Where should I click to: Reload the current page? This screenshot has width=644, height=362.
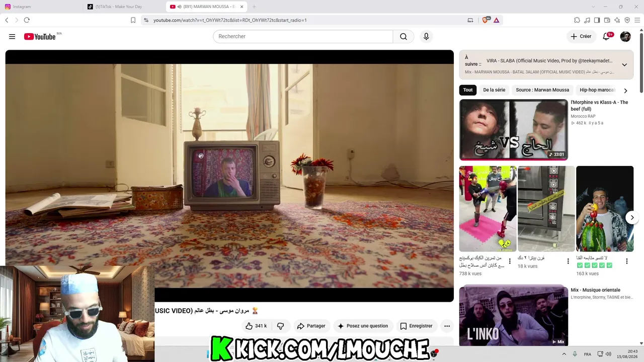coord(27,20)
